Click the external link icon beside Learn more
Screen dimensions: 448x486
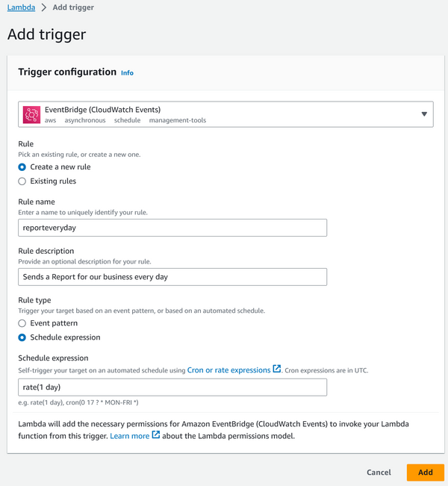coord(155,434)
